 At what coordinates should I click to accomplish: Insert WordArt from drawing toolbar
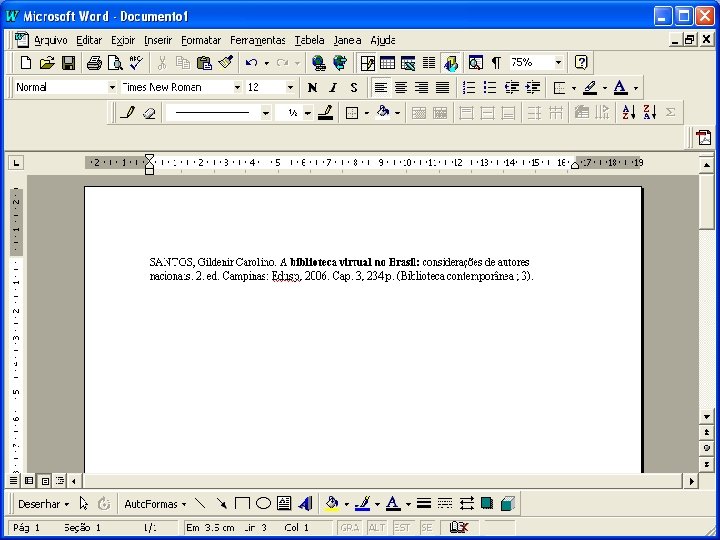pos(305,504)
